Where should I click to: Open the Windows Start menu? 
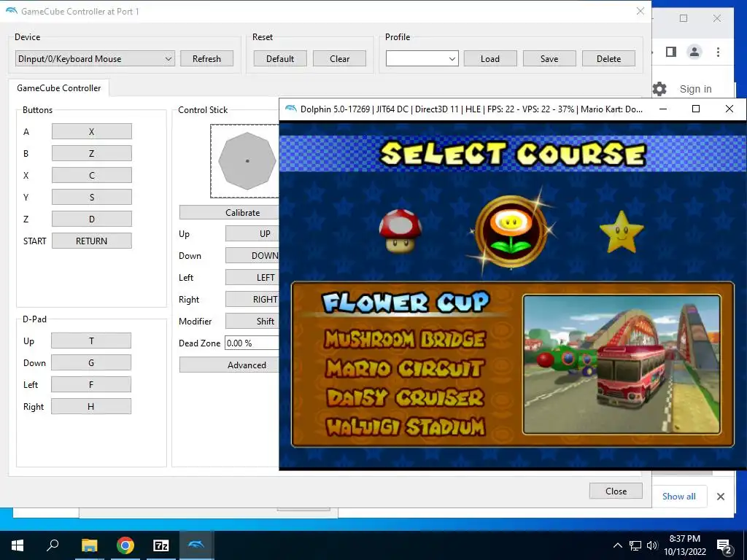[x=18, y=545]
